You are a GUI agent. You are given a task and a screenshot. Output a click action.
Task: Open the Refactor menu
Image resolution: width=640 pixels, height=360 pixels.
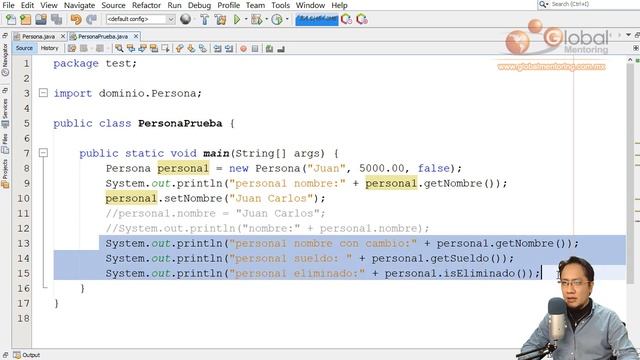pyautogui.click(x=146, y=5)
